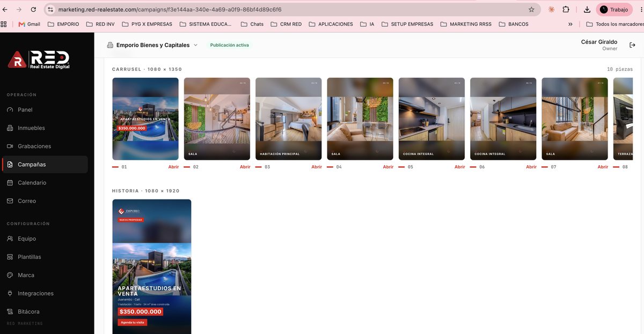Click the logout icon beside César Giraldo
This screenshot has height=334, width=644.
632,45
